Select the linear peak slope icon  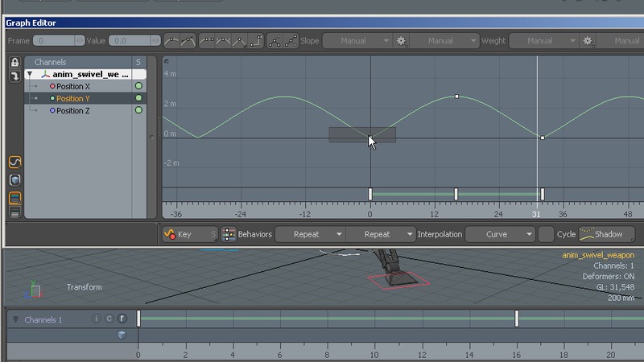coord(239,41)
